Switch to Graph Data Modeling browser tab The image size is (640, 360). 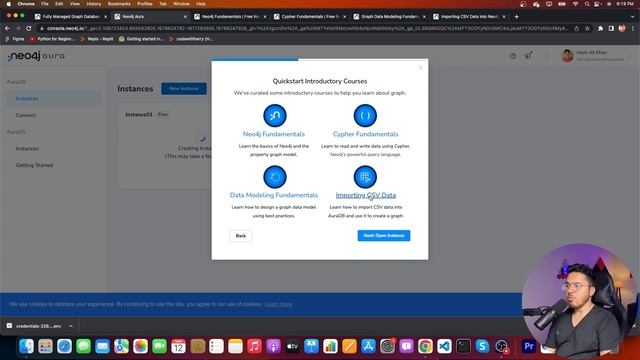[x=389, y=17]
